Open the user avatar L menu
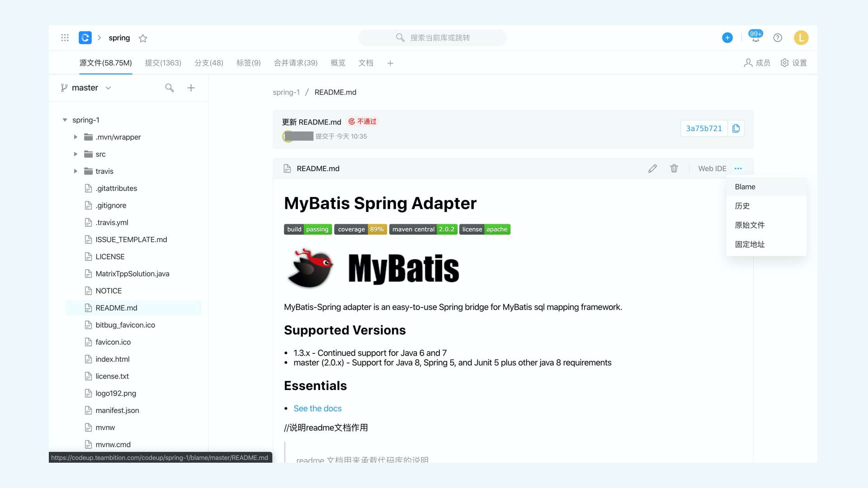 click(x=801, y=38)
